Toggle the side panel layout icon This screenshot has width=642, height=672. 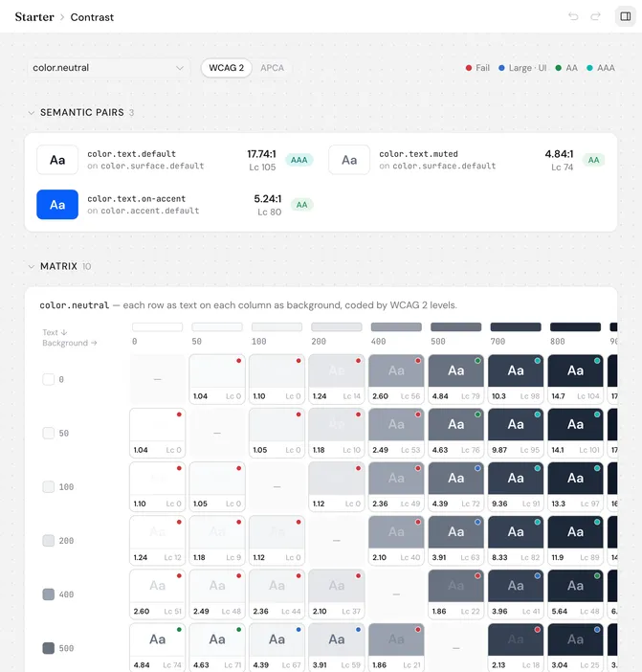626,16
